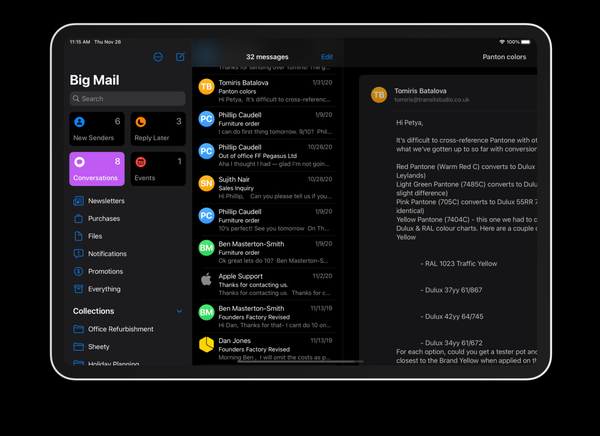Viewport: 600px width, 436px height.
Task: Select the Conversations tile
Action: (x=97, y=168)
